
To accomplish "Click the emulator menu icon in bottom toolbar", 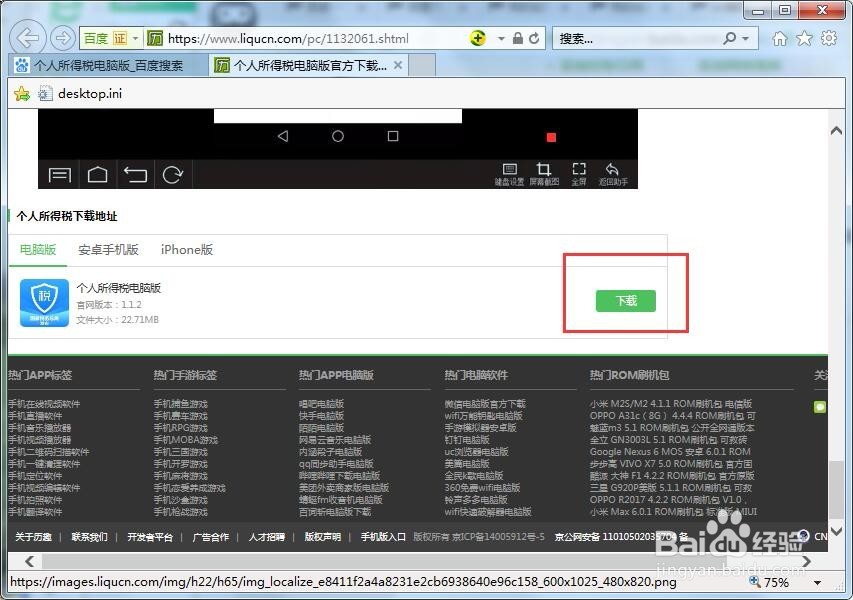I will 59,175.
